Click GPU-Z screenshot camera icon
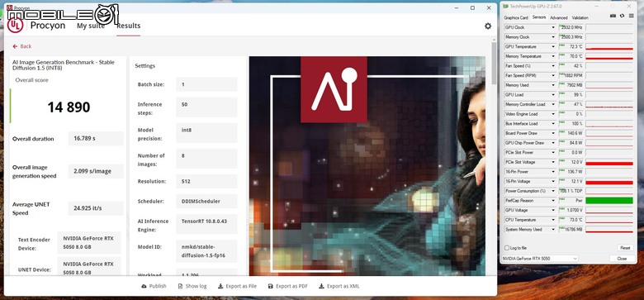This screenshot has height=300, width=644. [613, 16]
